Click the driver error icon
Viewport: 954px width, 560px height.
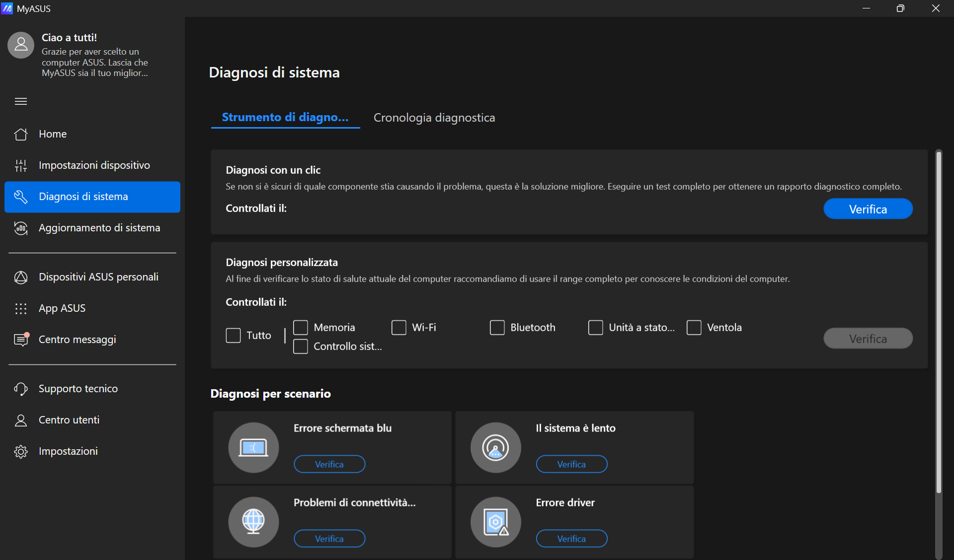[x=495, y=522]
